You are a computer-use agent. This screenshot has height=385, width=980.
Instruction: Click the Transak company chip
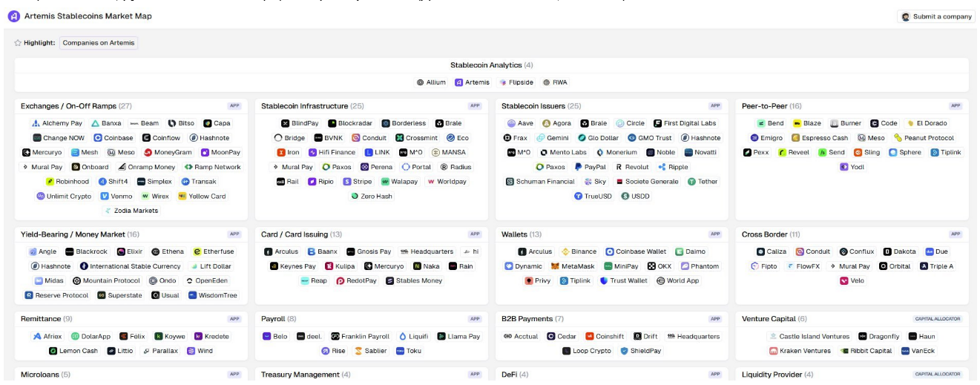198,181
